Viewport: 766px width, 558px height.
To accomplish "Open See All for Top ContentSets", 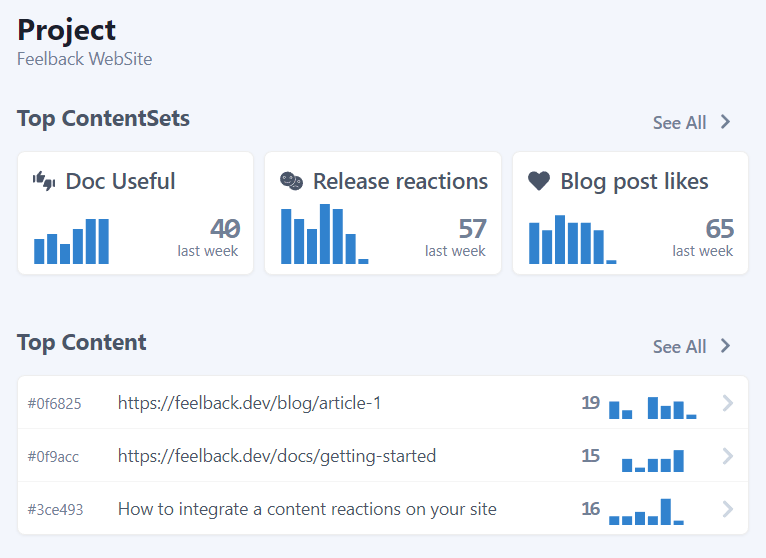I will pyautogui.click(x=680, y=123).
